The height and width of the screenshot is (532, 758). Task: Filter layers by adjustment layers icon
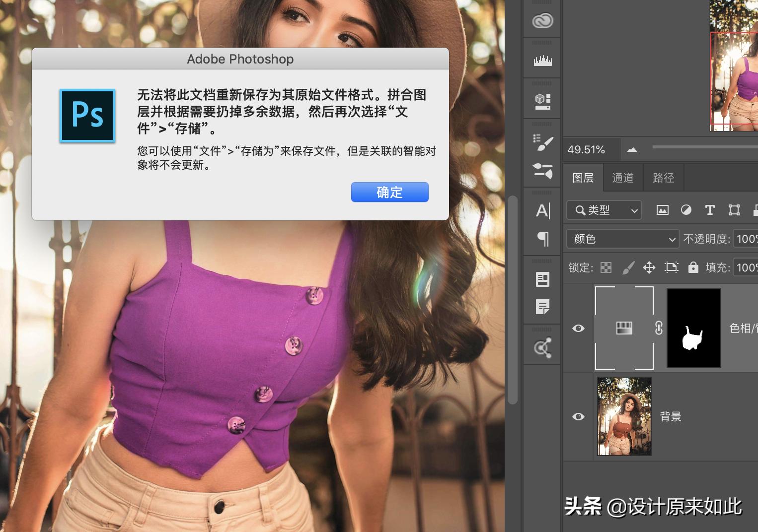tap(686, 210)
